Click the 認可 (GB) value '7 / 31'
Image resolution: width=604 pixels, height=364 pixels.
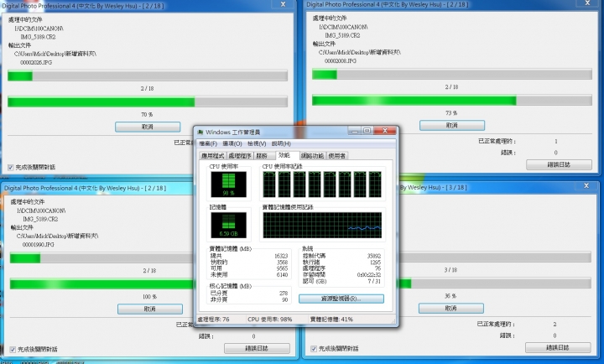(374, 281)
